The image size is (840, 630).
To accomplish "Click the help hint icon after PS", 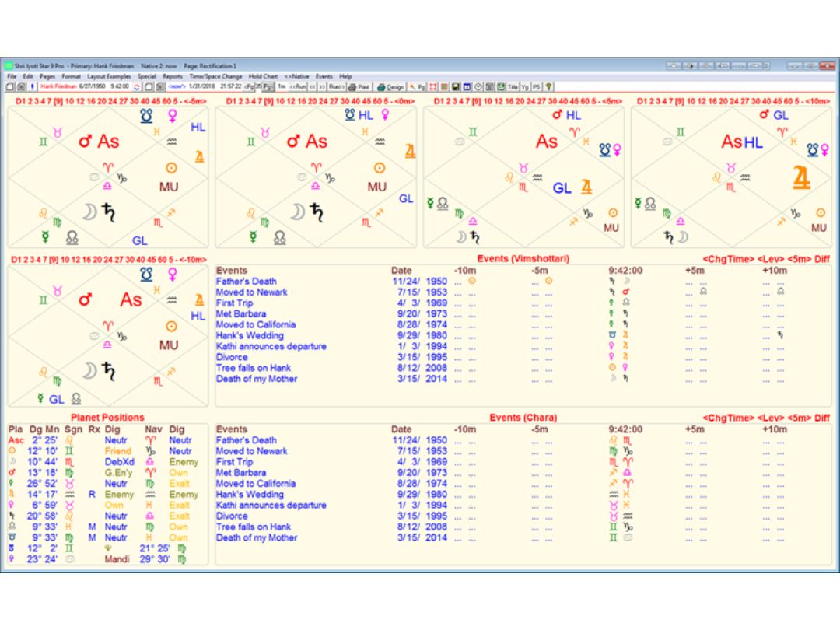I will click(549, 86).
